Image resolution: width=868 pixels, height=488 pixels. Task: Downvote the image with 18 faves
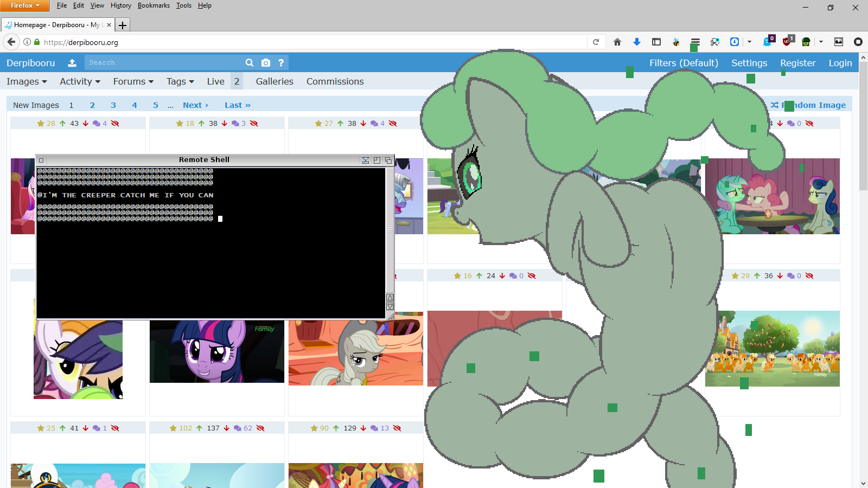225,124
